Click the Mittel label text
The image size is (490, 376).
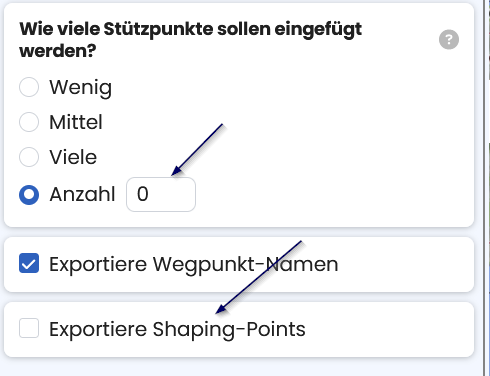[76, 122]
